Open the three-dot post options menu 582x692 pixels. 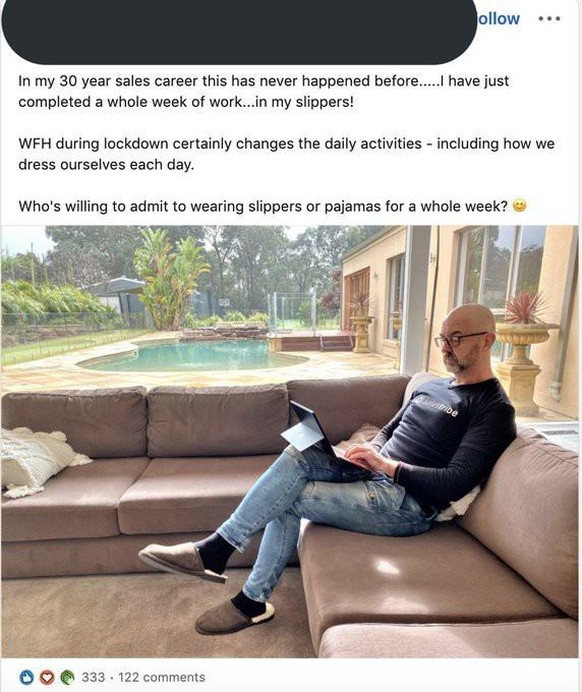(x=550, y=19)
